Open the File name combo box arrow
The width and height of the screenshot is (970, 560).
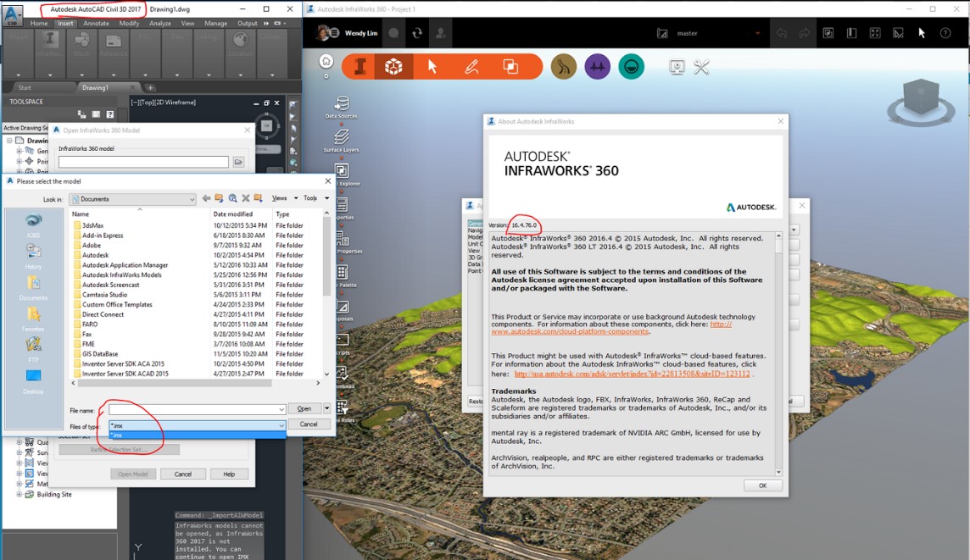pyautogui.click(x=281, y=409)
